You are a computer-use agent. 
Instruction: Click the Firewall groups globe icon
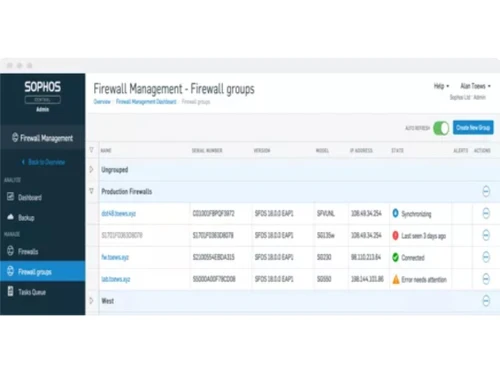tap(10, 271)
